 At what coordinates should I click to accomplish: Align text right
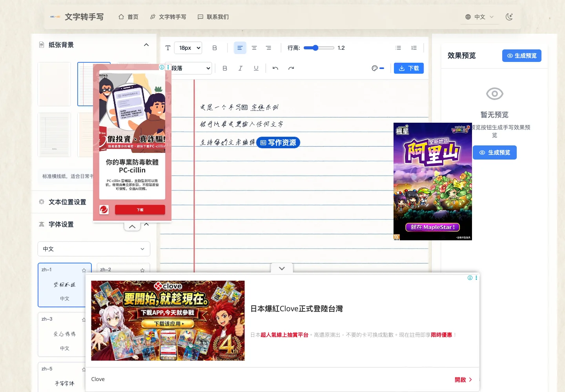(268, 48)
